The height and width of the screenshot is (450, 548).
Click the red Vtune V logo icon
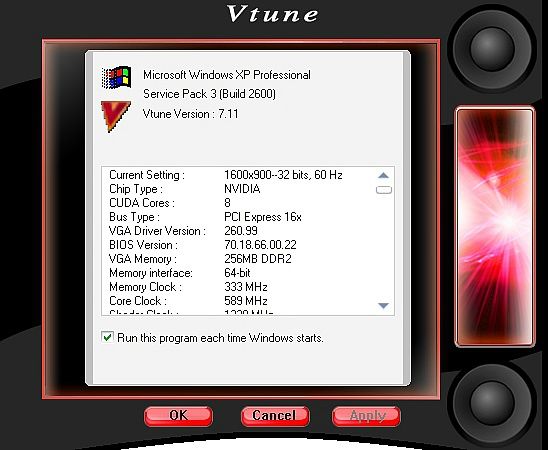(x=116, y=116)
